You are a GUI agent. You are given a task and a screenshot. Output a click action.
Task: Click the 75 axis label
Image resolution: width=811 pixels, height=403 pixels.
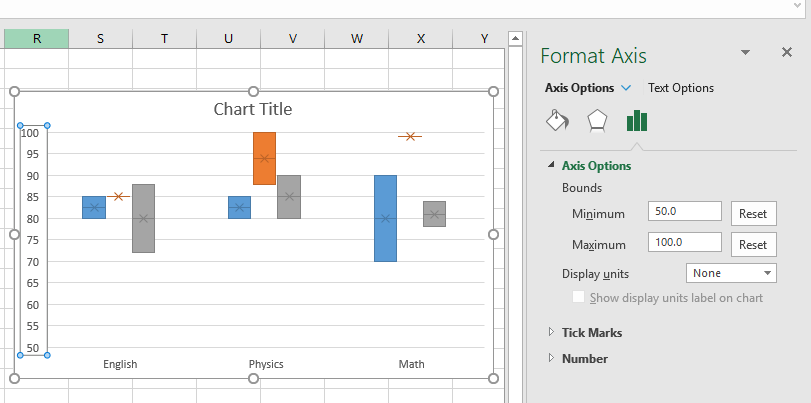[x=32, y=240]
